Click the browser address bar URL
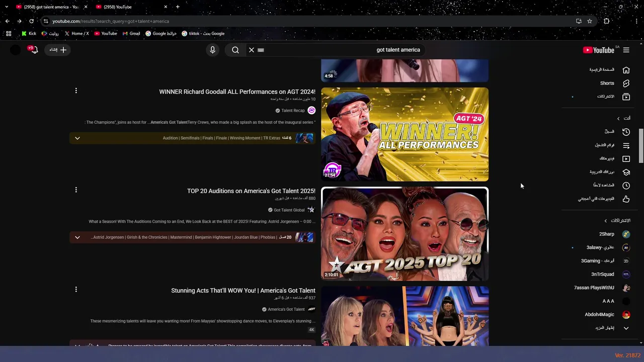This screenshot has width=644, height=362. [x=111, y=21]
